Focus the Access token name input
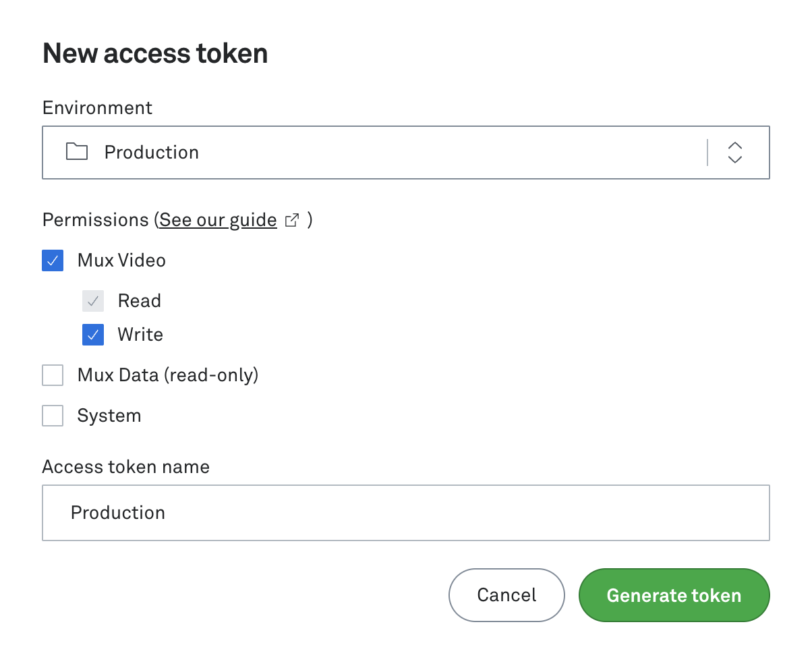812x664 pixels. pos(405,513)
